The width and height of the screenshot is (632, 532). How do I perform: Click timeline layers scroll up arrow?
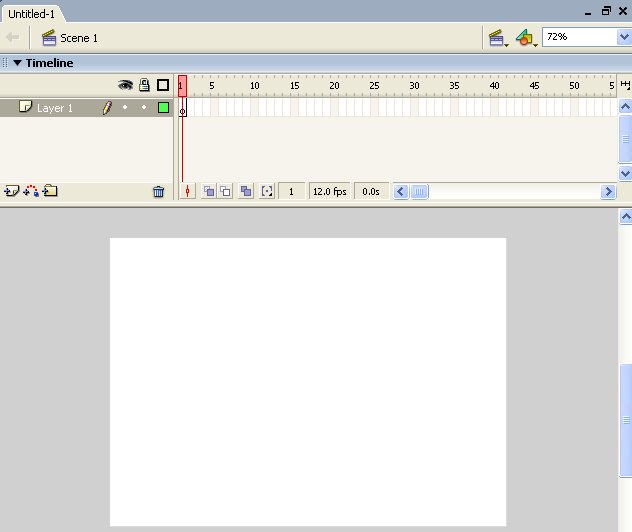(x=625, y=106)
